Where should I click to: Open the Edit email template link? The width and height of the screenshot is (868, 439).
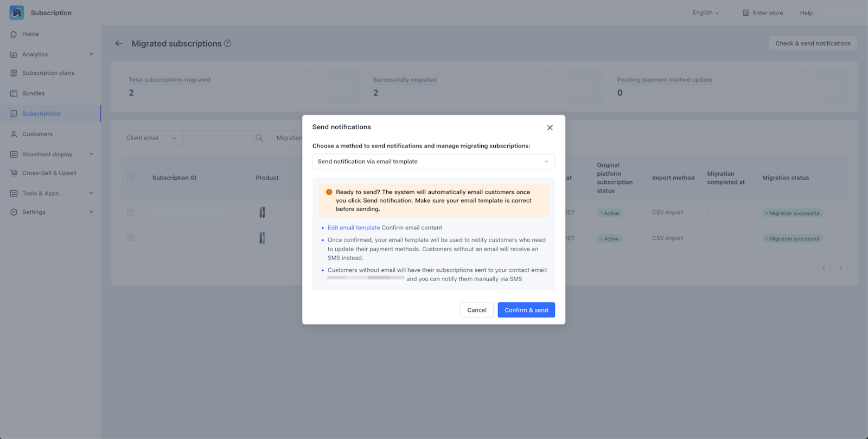point(354,228)
